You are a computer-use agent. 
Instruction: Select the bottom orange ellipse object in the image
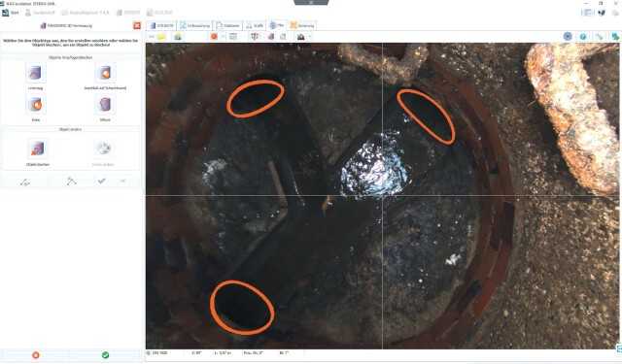tap(242, 308)
